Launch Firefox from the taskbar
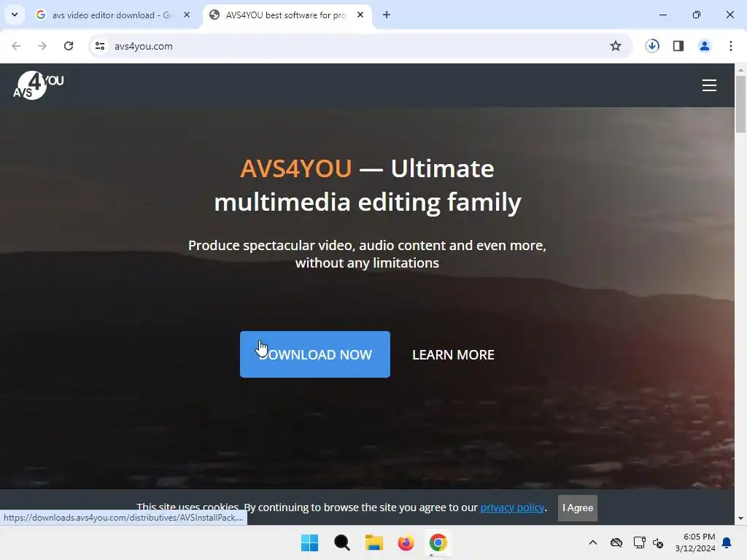747x560 pixels. 406,542
